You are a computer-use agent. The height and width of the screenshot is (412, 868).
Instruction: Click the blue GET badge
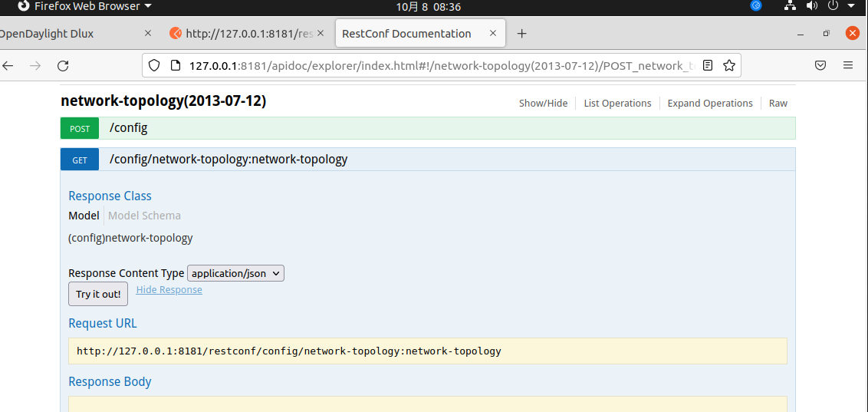point(80,160)
